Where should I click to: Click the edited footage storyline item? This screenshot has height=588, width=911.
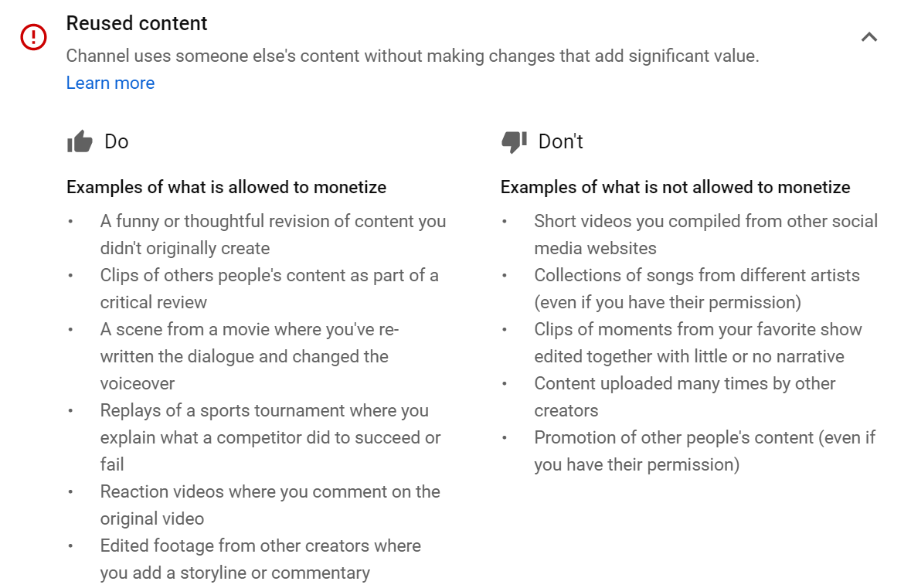pos(260,559)
